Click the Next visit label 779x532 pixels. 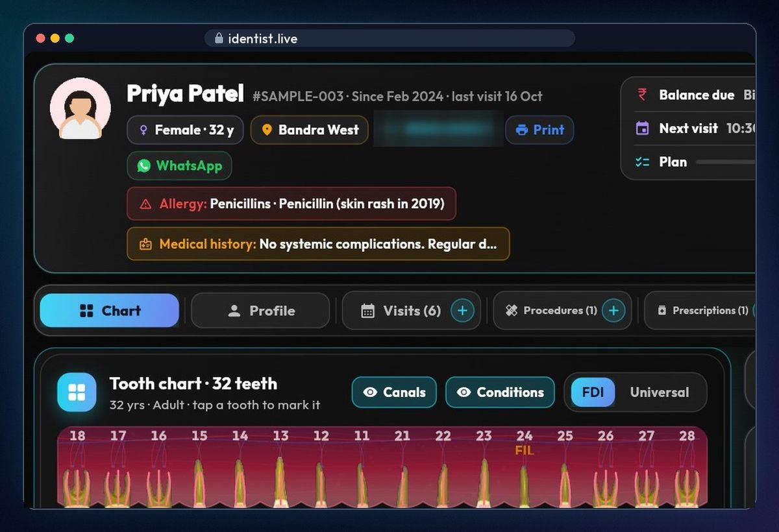coord(688,128)
